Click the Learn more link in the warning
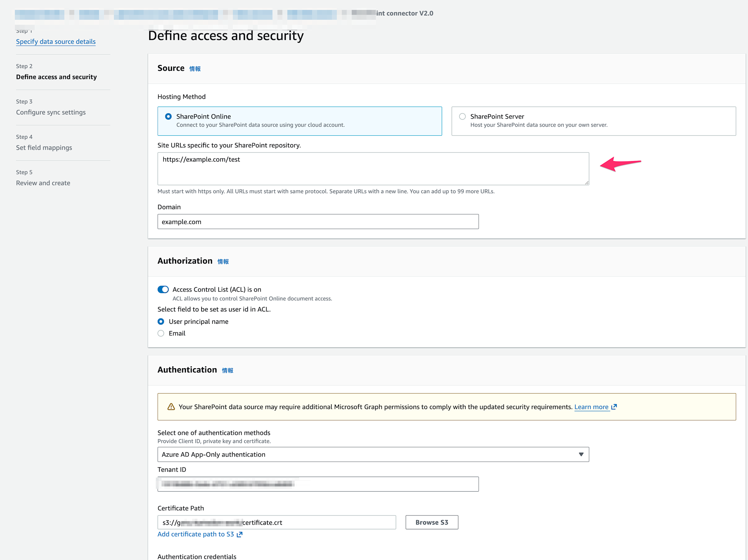 [x=591, y=407]
